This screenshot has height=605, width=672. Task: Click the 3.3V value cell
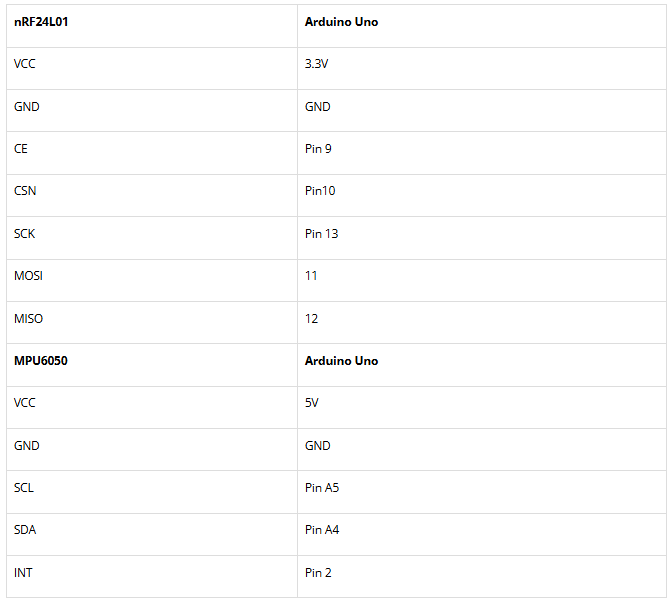pos(318,64)
